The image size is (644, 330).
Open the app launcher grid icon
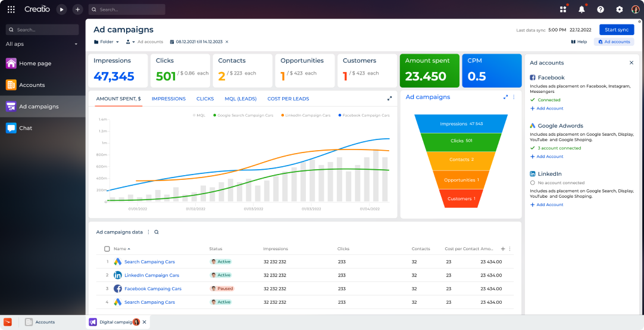pos(11,10)
